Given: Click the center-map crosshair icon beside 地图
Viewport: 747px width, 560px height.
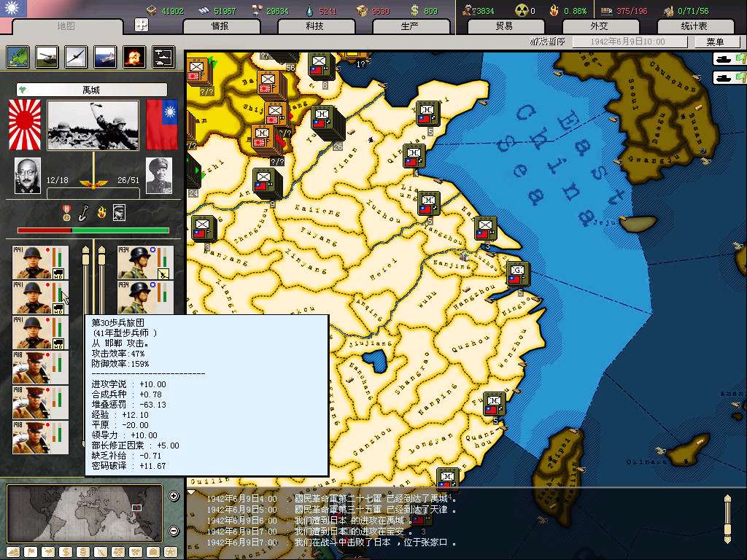Looking at the screenshot, I should (x=142, y=25).
